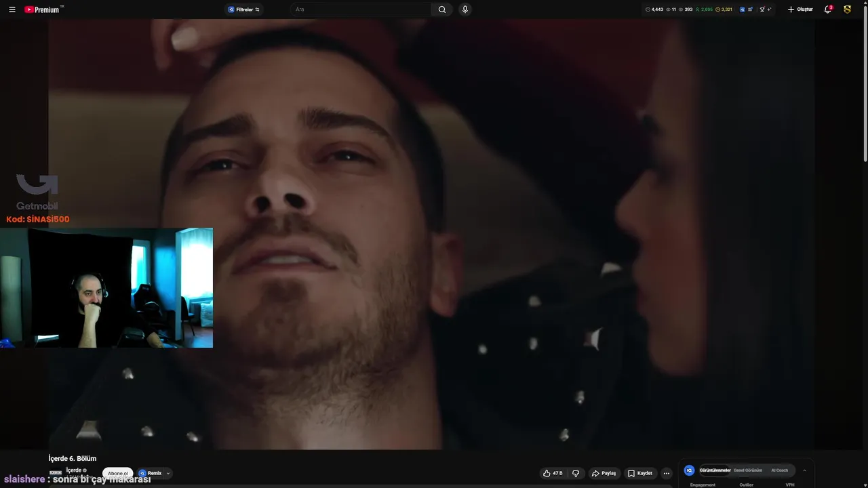This screenshot has height=488, width=868.
Task: Click the VPH column label
Action: click(790, 485)
